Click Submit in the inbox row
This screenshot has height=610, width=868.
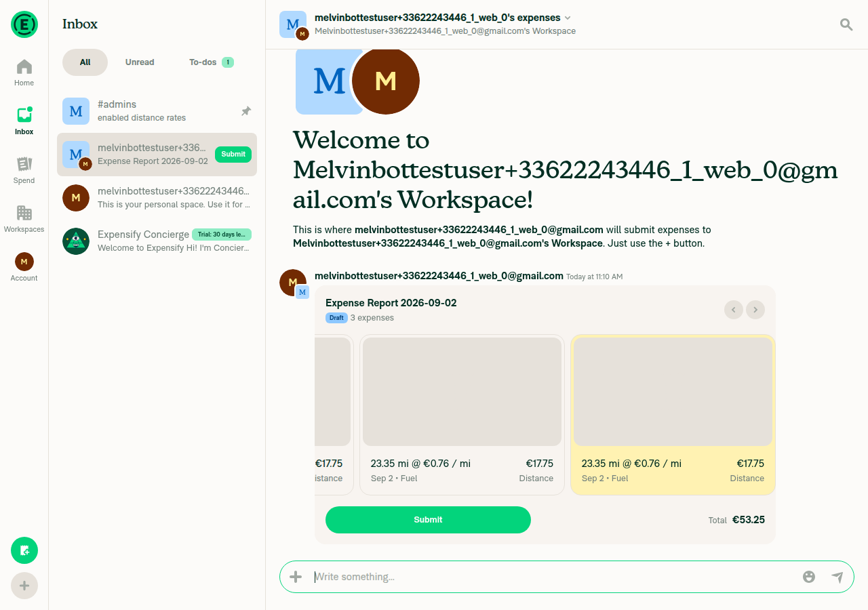point(233,155)
